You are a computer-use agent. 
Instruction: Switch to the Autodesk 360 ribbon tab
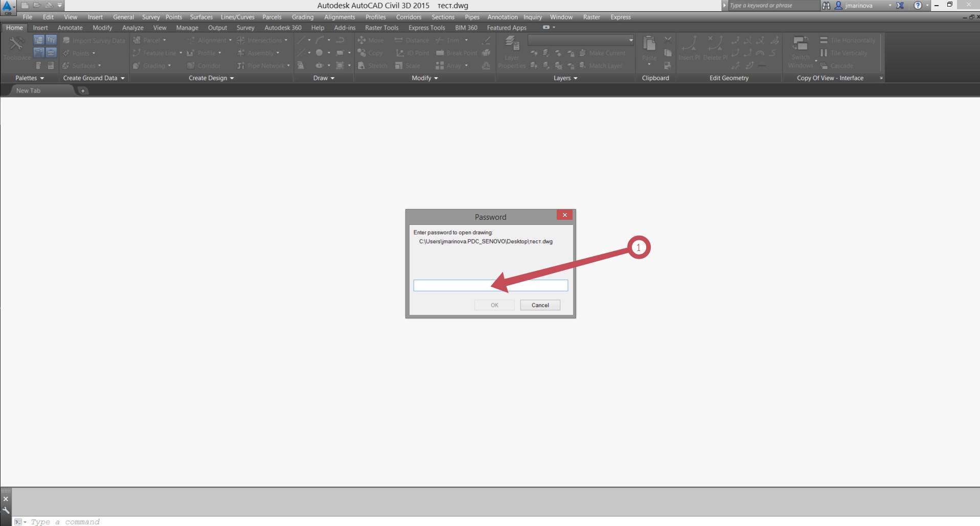pyautogui.click(x=283, y=28)
